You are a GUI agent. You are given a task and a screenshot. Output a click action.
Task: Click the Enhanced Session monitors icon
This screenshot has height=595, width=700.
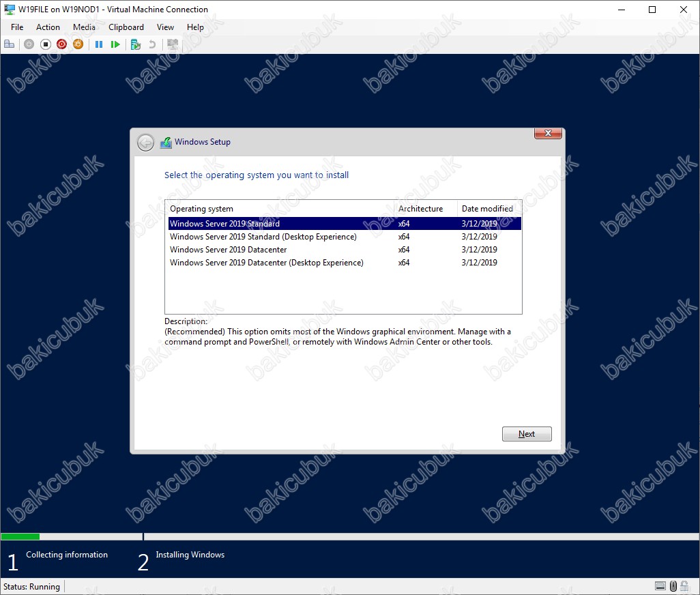click(x=173, y=44)
